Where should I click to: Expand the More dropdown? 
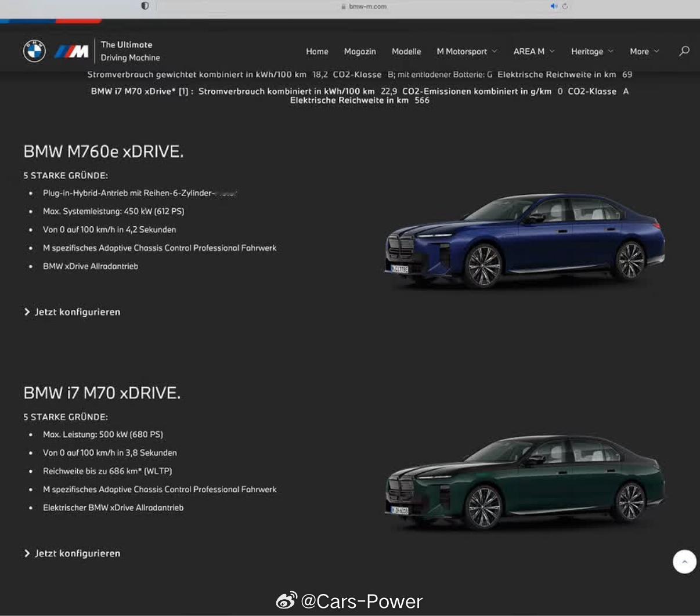tap(644, 52)
